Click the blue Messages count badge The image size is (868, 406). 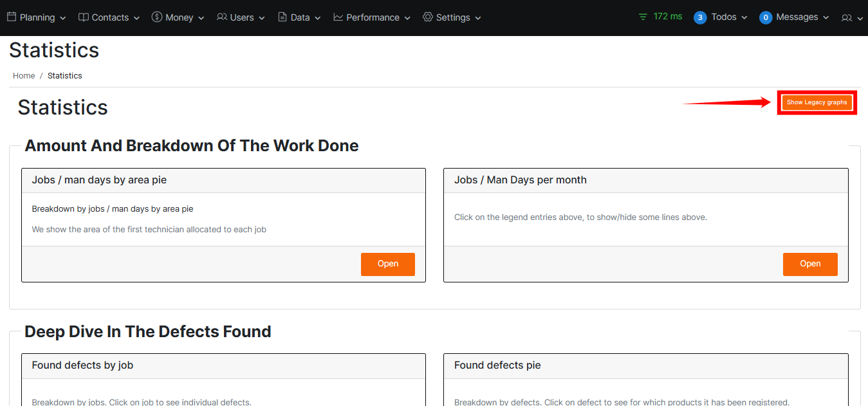click(766, 17)
